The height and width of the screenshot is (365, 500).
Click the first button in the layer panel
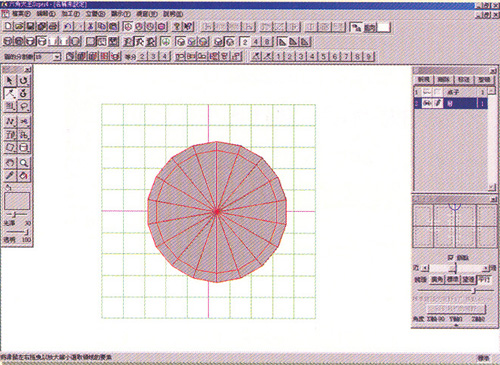click(x=423, y=80)
